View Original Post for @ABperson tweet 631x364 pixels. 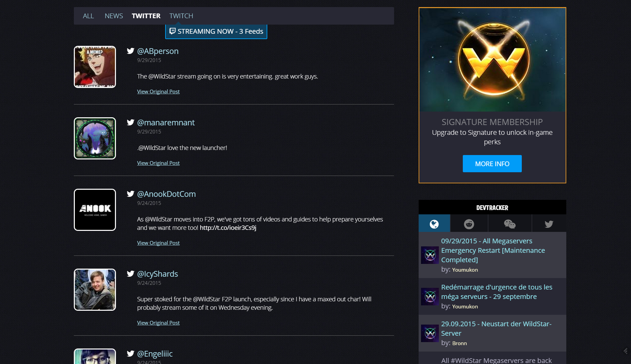[158, 92]
